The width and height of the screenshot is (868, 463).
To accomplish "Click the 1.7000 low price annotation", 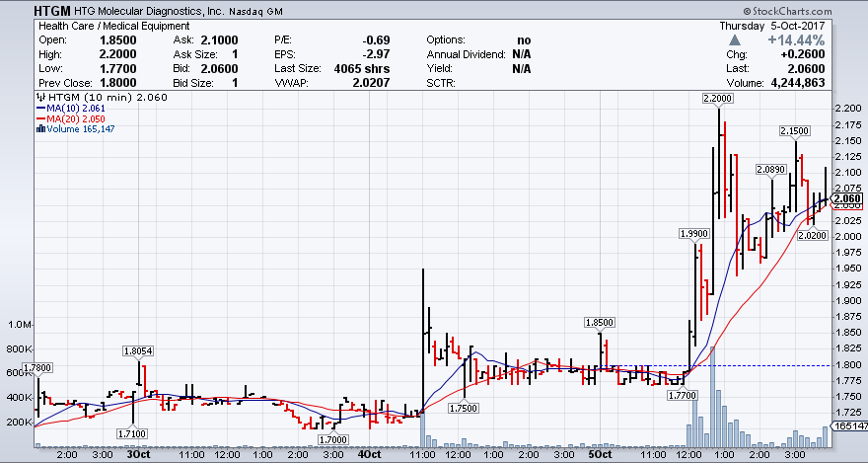I will coord(333,439).
